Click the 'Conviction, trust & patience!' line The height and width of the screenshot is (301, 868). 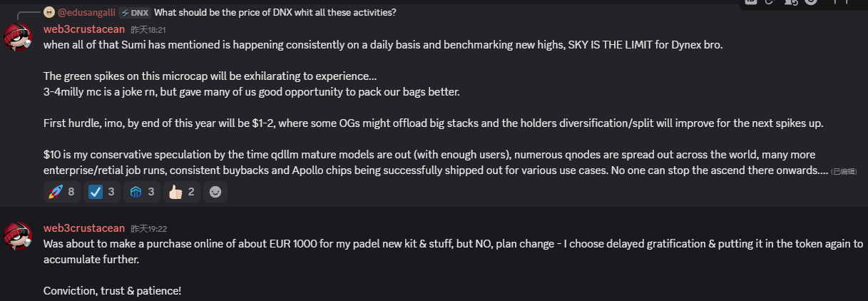point(112,291)
